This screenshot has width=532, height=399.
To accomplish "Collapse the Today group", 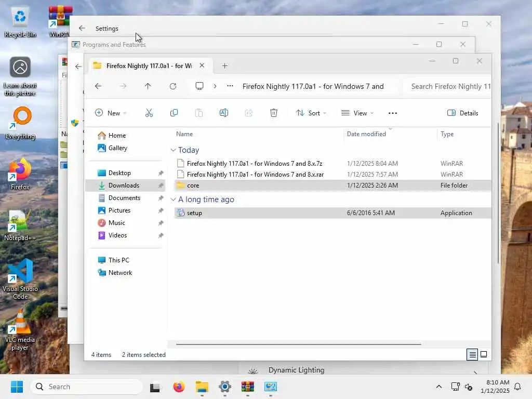I will [x=173, y=150].
